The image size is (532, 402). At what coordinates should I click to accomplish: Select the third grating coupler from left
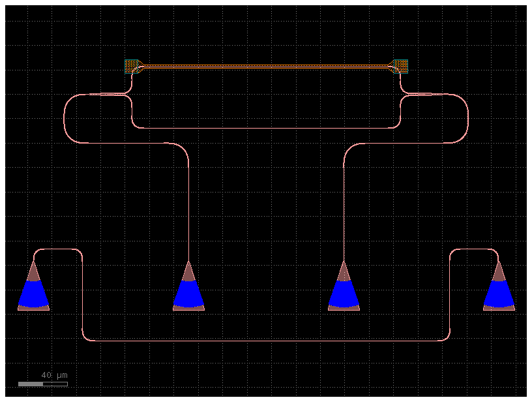coord(344,294)
